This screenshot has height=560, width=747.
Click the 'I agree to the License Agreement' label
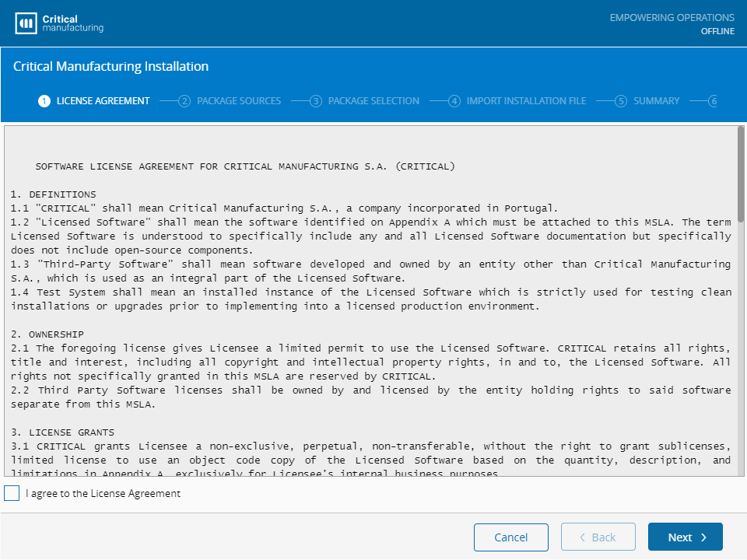pos(103,493)
